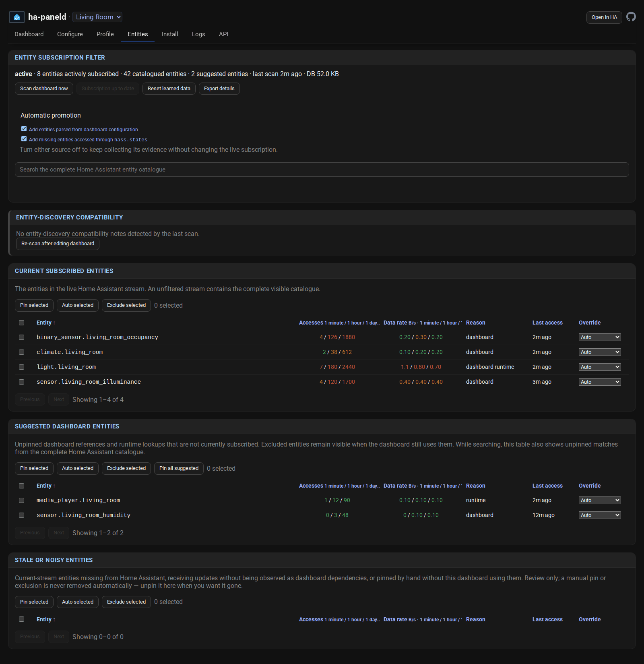Click Export details button
The image size is (644, 664).
[x=219, y=89]
